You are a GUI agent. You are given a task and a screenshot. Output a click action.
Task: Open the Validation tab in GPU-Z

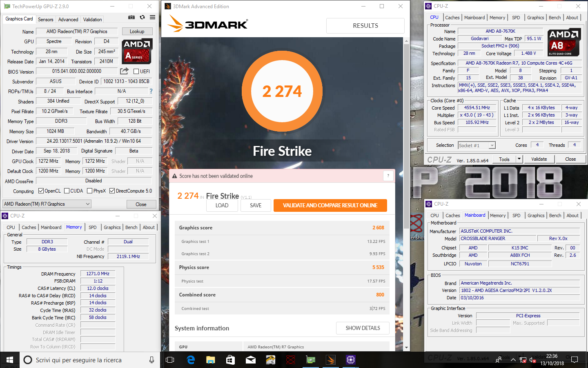coord(93,20)
